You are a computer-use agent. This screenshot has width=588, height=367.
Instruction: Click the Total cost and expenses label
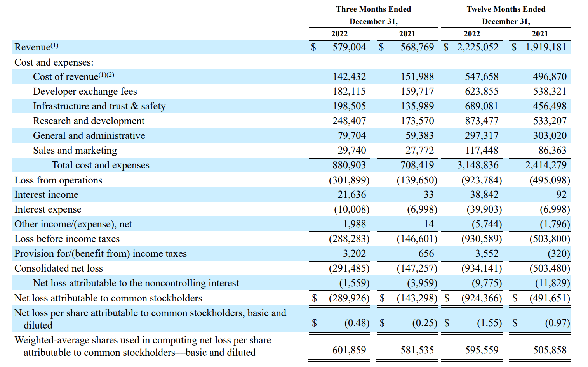click(x=101, y=165)
